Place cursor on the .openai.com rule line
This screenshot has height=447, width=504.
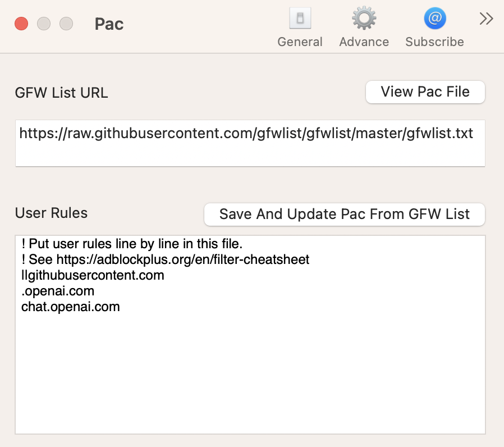pyautogui.click(x=58, y=291)
